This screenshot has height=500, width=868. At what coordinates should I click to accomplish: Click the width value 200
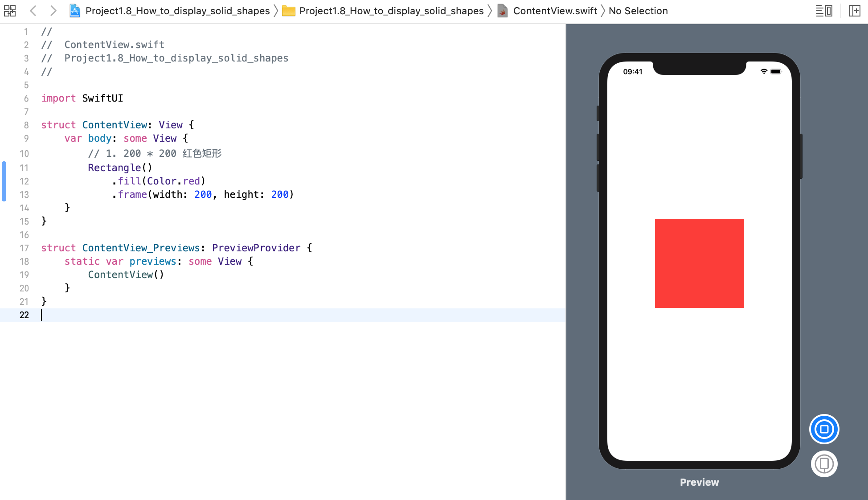click(x=203, y=194)
